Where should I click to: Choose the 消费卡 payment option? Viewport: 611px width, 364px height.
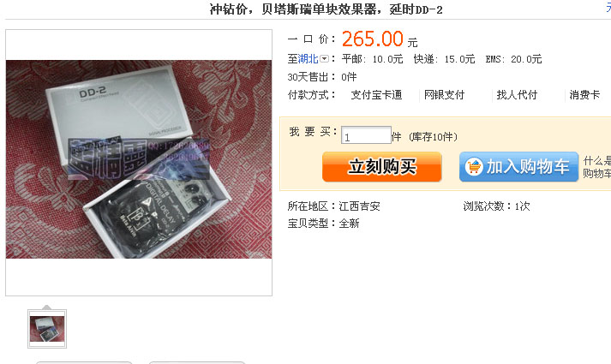coord(584,95)
